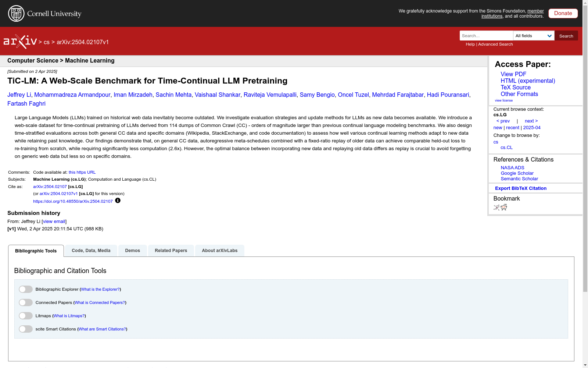Click the member institutions link
The height and width of the screenshot is (368, 588).
[x=513, y=14]
